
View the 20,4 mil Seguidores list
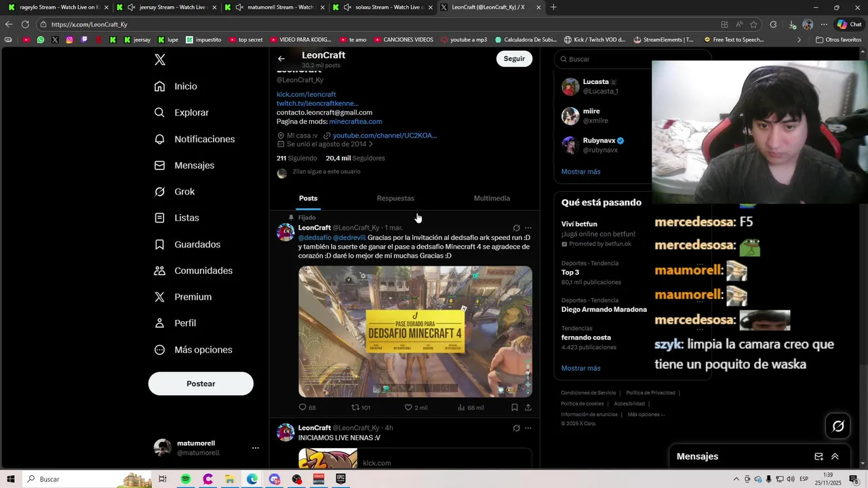click(355, 159)
